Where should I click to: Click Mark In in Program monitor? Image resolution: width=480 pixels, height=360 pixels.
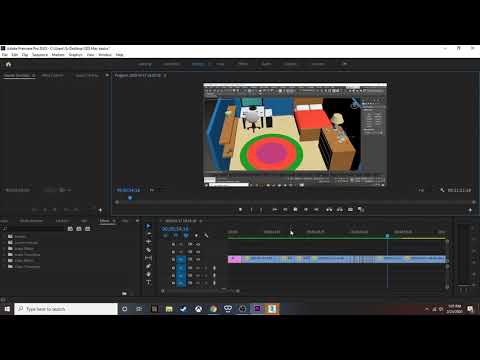[x=251, y=210]
